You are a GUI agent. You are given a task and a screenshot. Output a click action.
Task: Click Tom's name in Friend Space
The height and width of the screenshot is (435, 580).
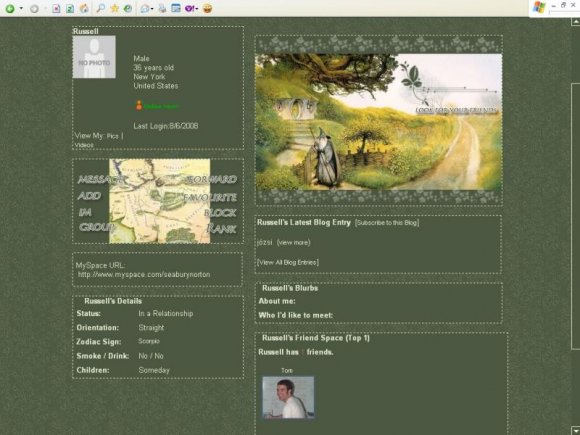click(287, 370)
